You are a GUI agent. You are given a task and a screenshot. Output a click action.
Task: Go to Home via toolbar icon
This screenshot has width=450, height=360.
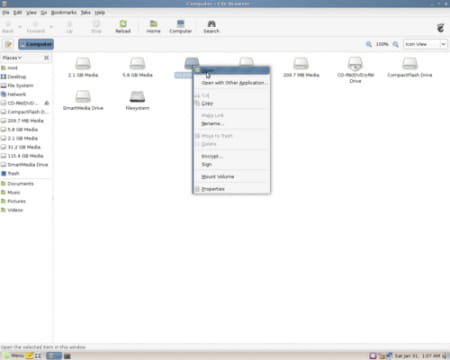click(x=153, y=24)
